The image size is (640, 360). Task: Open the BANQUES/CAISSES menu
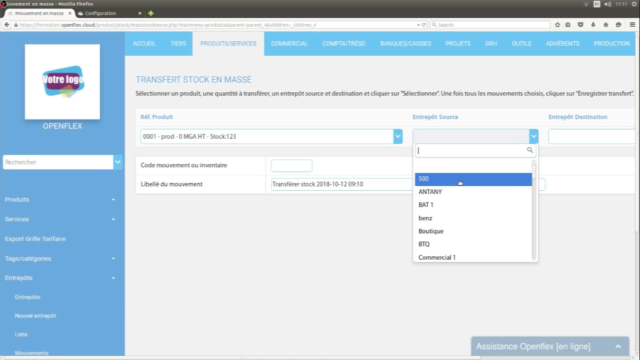(405, 44)
